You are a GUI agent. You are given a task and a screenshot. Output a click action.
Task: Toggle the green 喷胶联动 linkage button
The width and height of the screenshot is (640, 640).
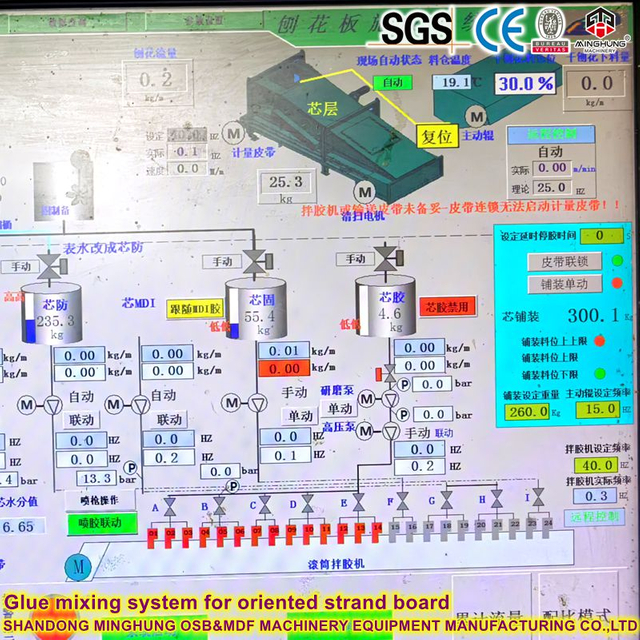100,523
